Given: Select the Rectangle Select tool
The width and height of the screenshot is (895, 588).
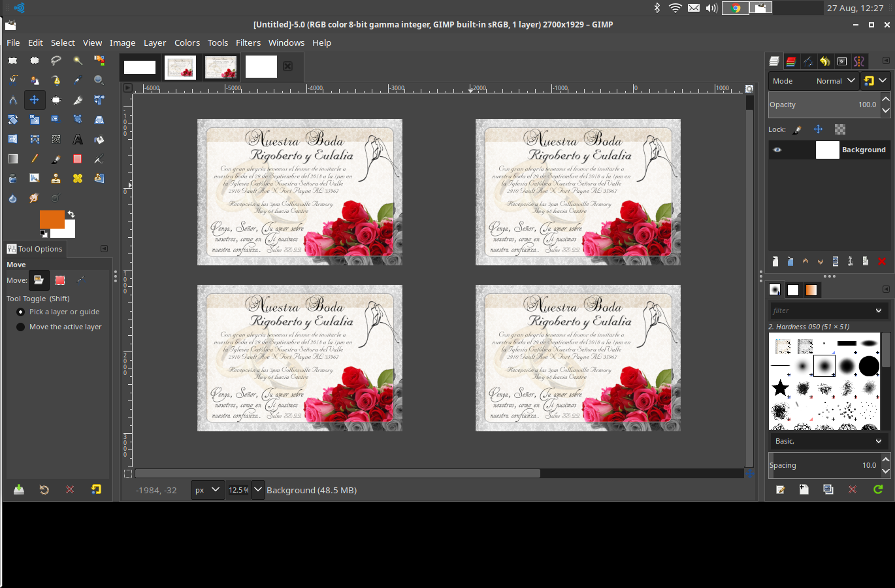Looking at the screenshot, I should 13,61.
